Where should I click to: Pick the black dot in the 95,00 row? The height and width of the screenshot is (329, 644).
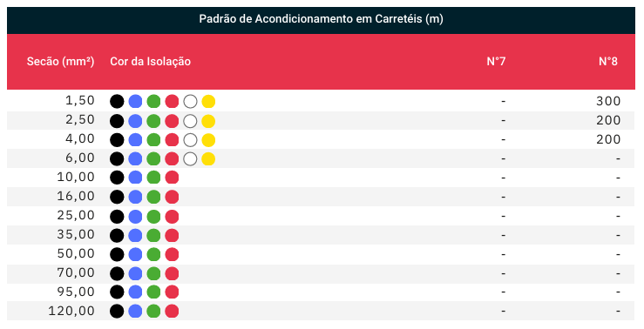pos(117,292)
